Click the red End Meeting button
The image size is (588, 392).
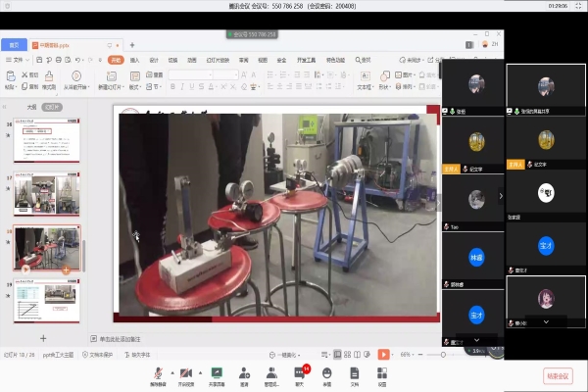[557, 375]
